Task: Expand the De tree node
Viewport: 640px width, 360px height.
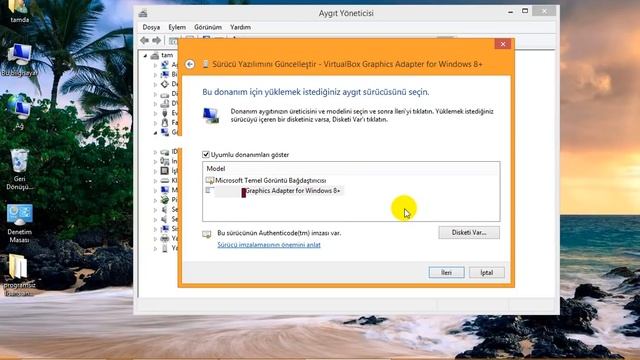Action: pyautogui.click(x=156, y=84)
